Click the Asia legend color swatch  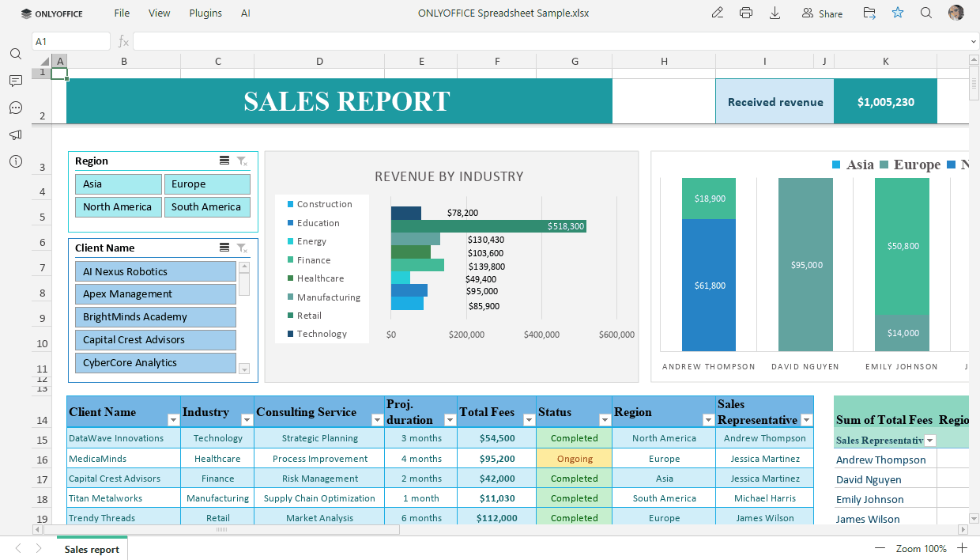(x=835, y=165)
